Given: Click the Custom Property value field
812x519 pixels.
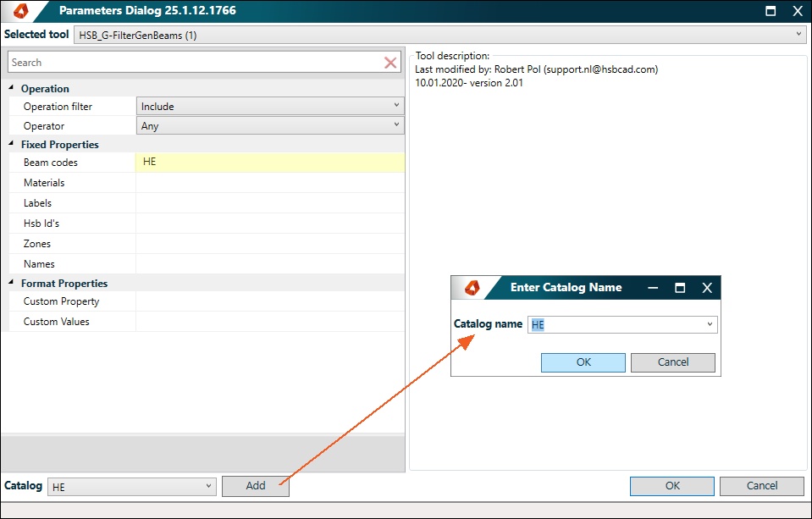Looking at the screenshot, I should (x=270, y=301).
